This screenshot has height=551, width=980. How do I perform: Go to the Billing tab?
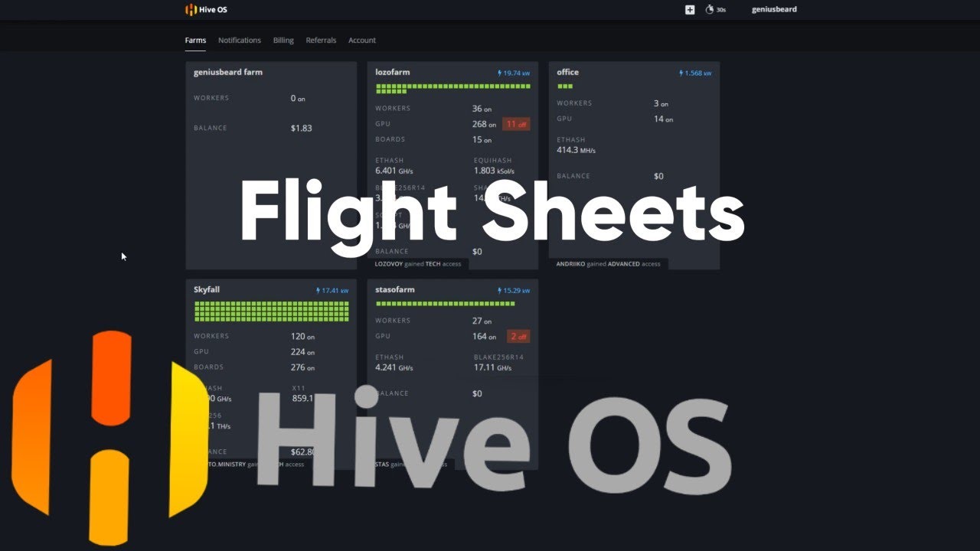coord(283,41)
